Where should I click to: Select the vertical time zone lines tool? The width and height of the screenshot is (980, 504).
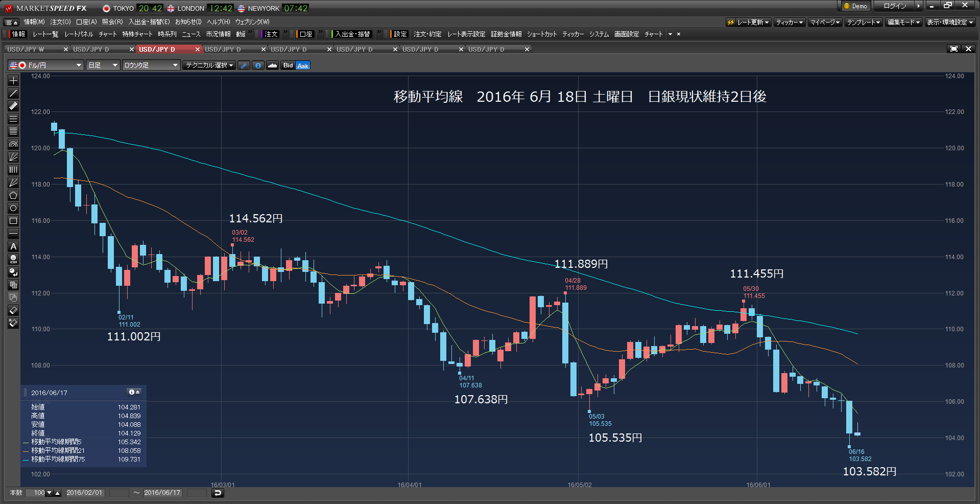click(x=13, y=170)
